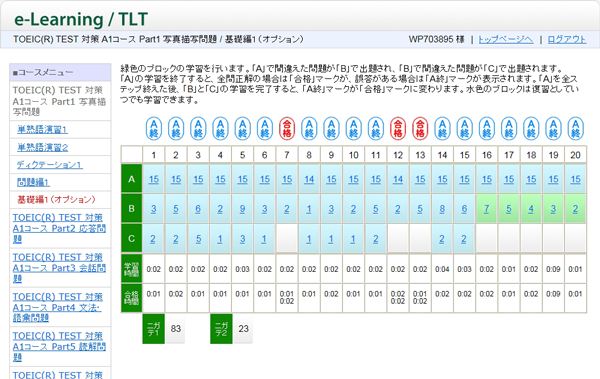Click the green A row header
This screenshot has height=379, width=600.
coord(132,179)
